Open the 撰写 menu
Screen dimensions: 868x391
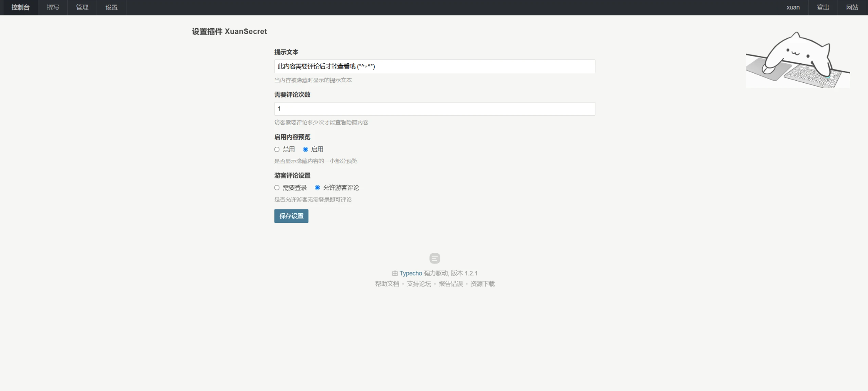point(53,8)
